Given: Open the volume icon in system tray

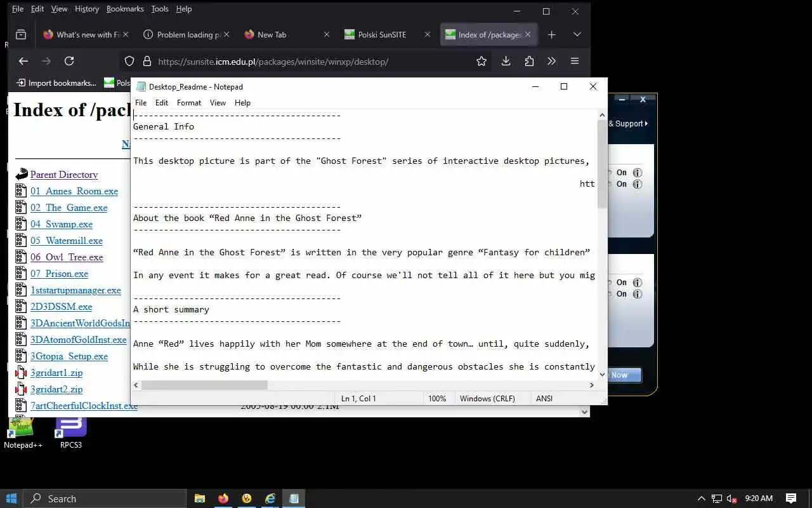Looking at the screenshot, I should (x=731, y=498).
